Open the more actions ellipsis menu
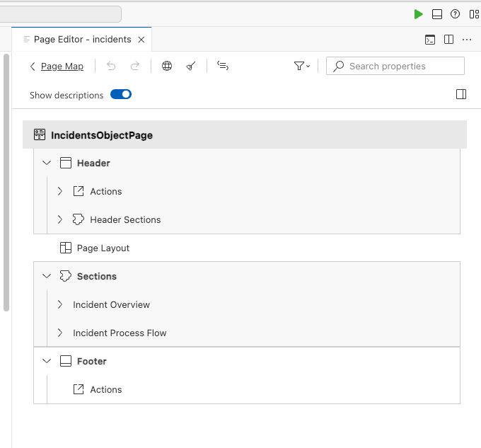The height and width of the screenshot is (448, 481). (x=467, y=40)
